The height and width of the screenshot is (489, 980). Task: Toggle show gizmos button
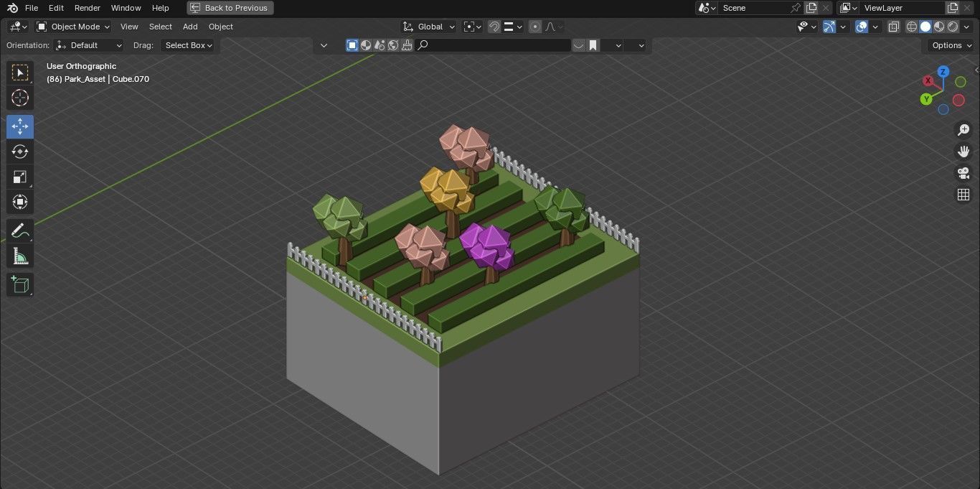click(x=829, y=27)
